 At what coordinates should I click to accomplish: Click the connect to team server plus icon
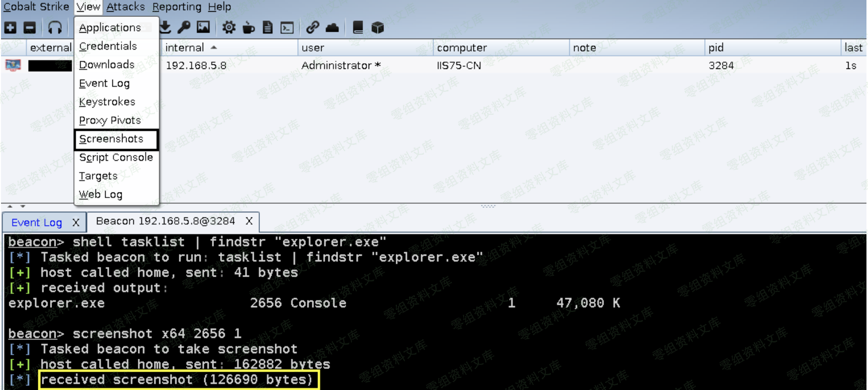coord(10,28)
